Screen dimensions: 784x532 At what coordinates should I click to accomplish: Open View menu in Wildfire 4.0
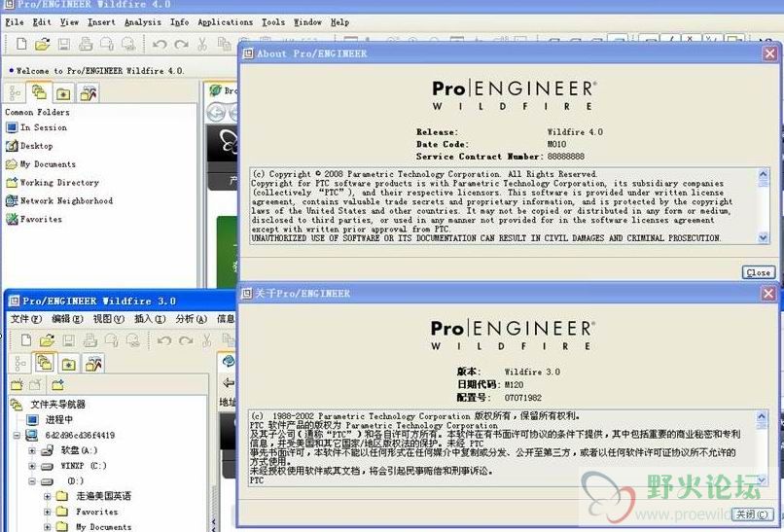(69, 22)
